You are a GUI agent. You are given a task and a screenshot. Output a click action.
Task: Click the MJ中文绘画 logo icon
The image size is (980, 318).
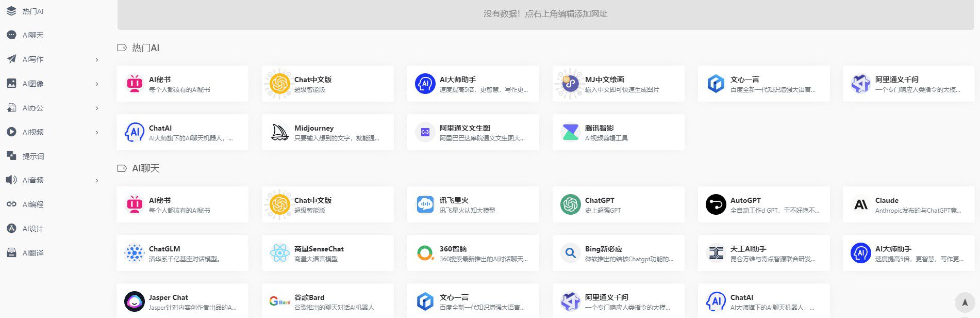click(x=570, y=84)
